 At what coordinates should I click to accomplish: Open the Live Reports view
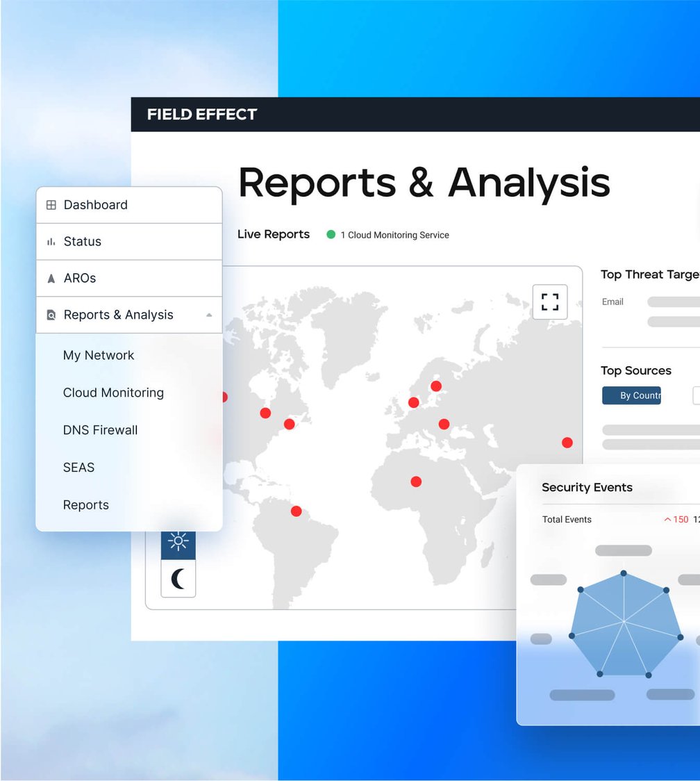pyautogui.click(x=273, y=234)
